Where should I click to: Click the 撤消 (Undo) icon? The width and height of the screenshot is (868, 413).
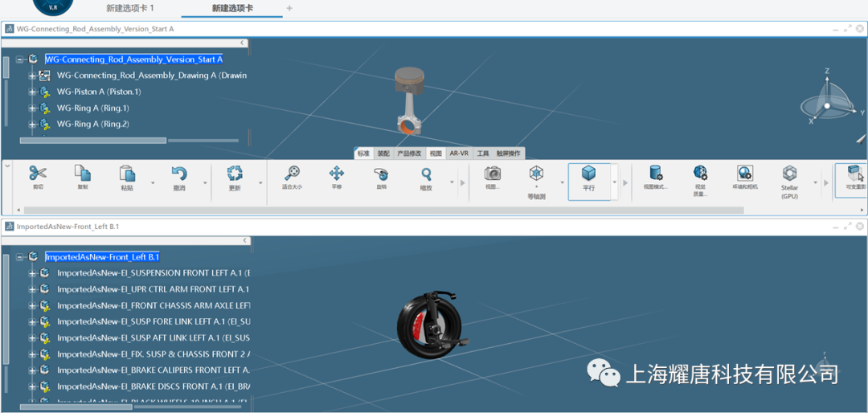(178, 174)
